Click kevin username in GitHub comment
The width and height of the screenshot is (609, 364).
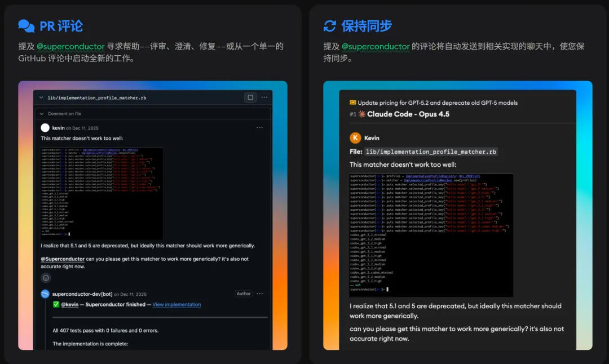58,128
